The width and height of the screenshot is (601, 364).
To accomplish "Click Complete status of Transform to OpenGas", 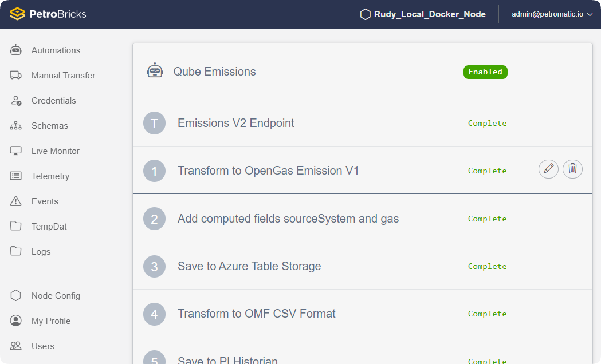I will tap(487, 171).
